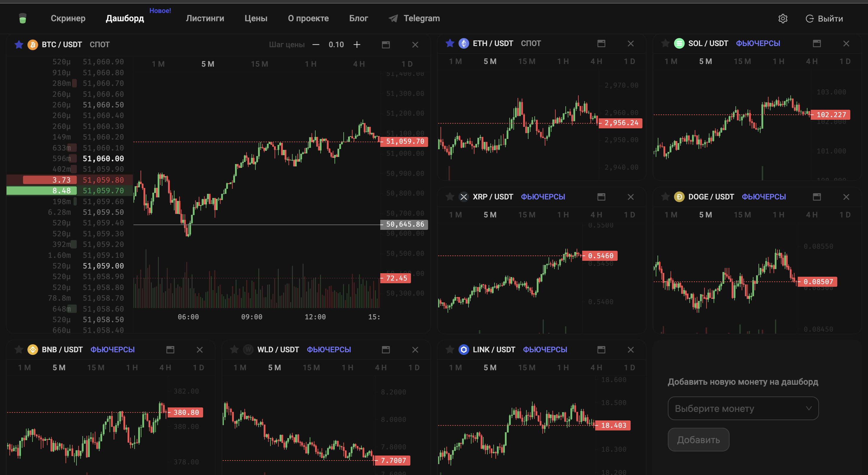Image resolution: width=868 pixels, height=475 pixels.
Task: Click the Добавить button
Action: pos(698,439)
